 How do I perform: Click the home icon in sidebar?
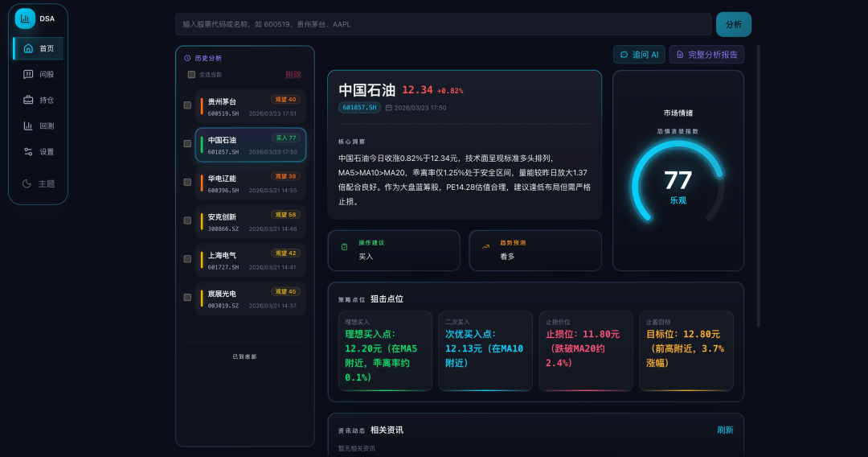(x=28, y=49)
